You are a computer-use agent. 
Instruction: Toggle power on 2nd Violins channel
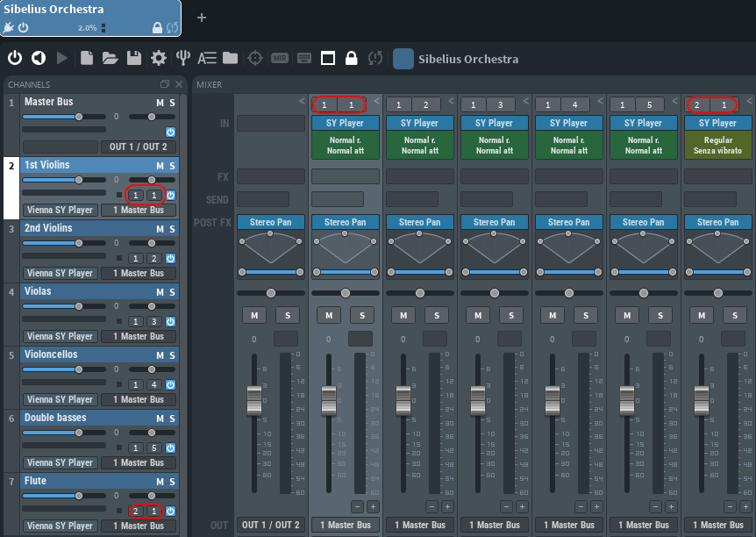[171, 258]
